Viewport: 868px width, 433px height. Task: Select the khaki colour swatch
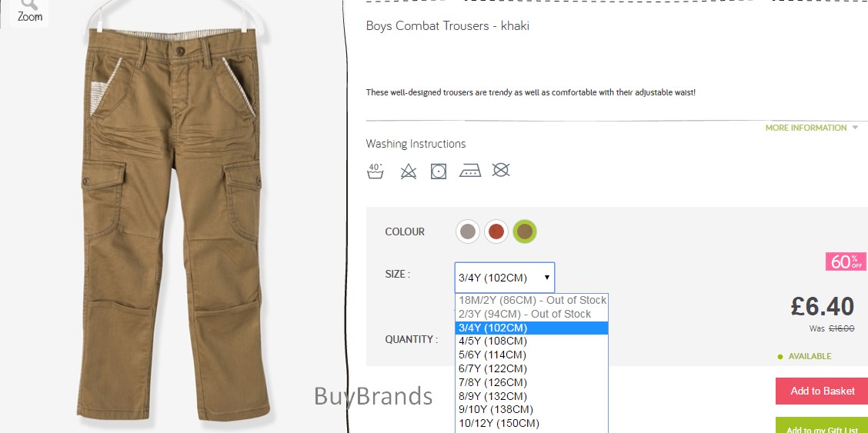[525, 231]
